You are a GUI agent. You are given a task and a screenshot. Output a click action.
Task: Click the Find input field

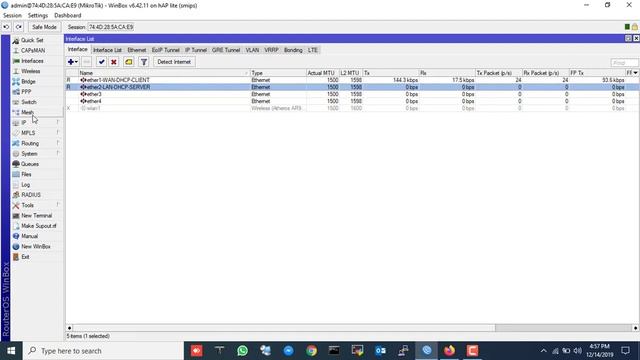pos(624,62)
